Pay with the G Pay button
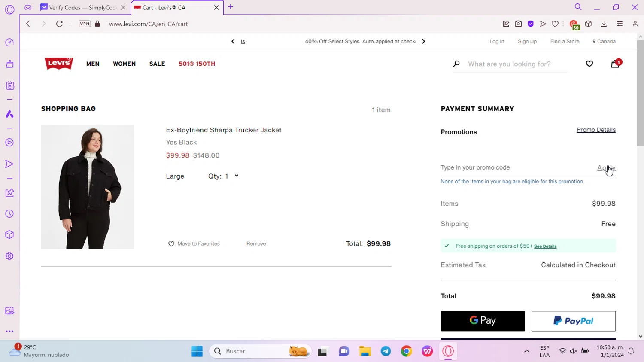Viewport: 644px width, 362px height. coord(483,321)
